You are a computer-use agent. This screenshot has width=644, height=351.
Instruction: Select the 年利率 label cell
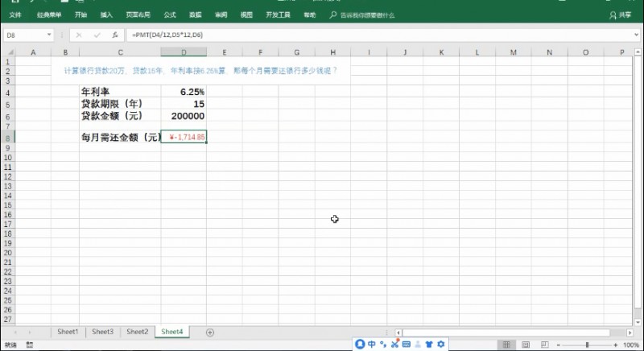coord(120,92)
